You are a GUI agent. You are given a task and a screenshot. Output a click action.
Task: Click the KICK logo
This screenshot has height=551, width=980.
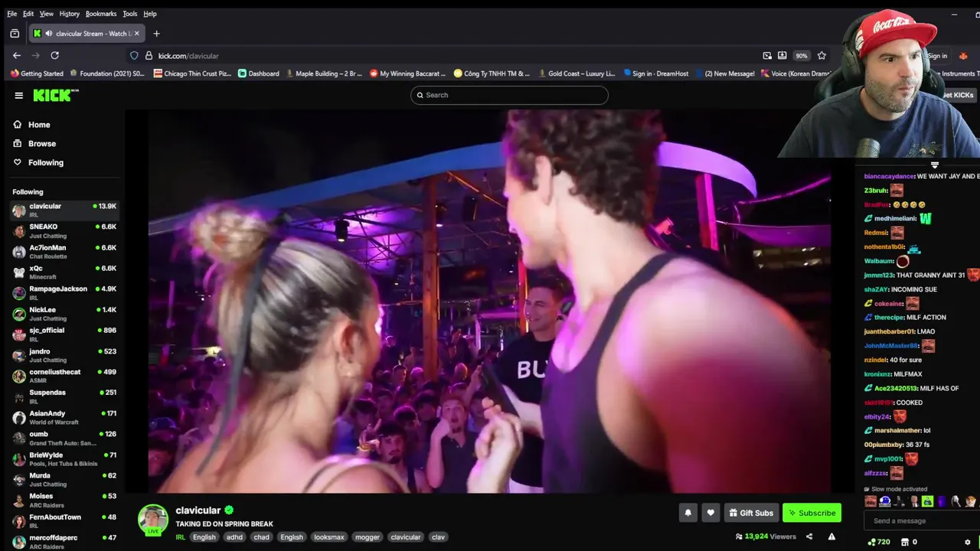click(55, 95)
